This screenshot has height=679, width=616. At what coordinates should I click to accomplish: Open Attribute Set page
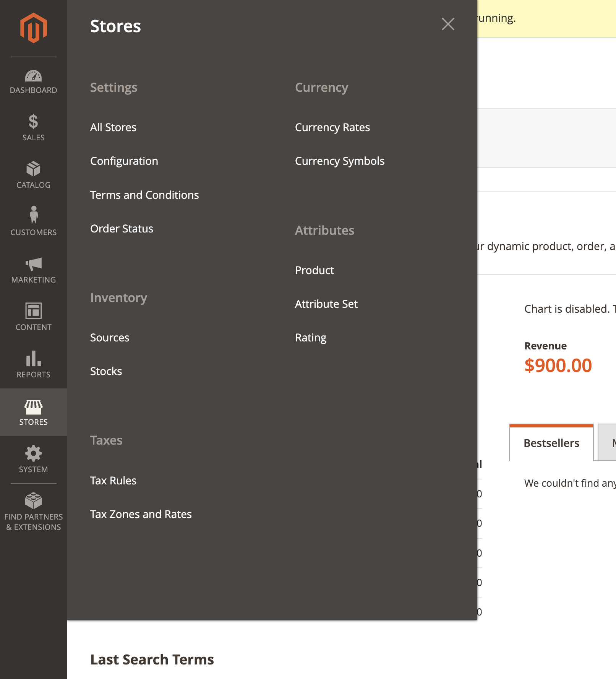[x=326, y=304]
